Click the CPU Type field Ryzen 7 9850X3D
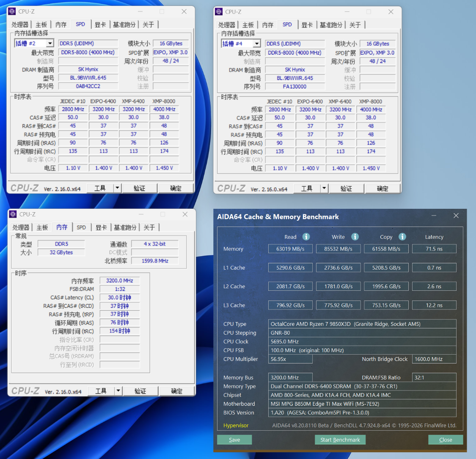Viewport: 476px width, 459px height. pyautogui.click(x=362, y=324)
